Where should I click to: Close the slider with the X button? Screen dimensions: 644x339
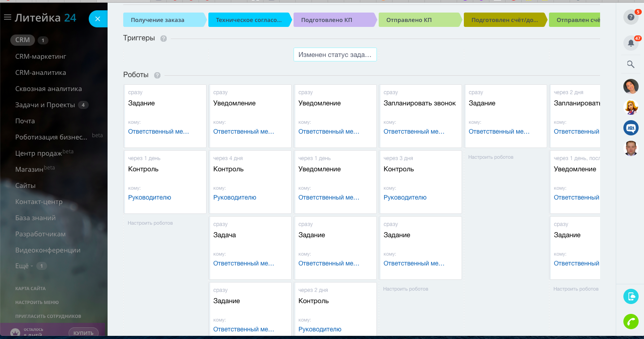click(98, 19)
